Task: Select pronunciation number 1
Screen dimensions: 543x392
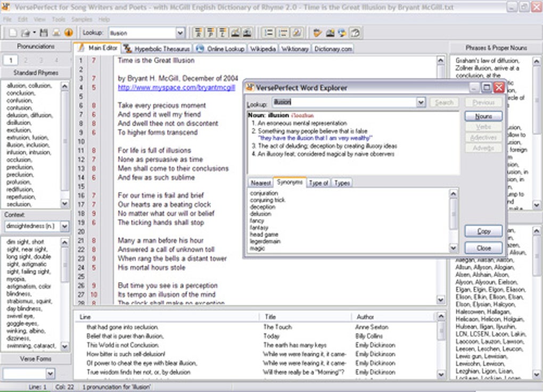Action: pos(11,60)
